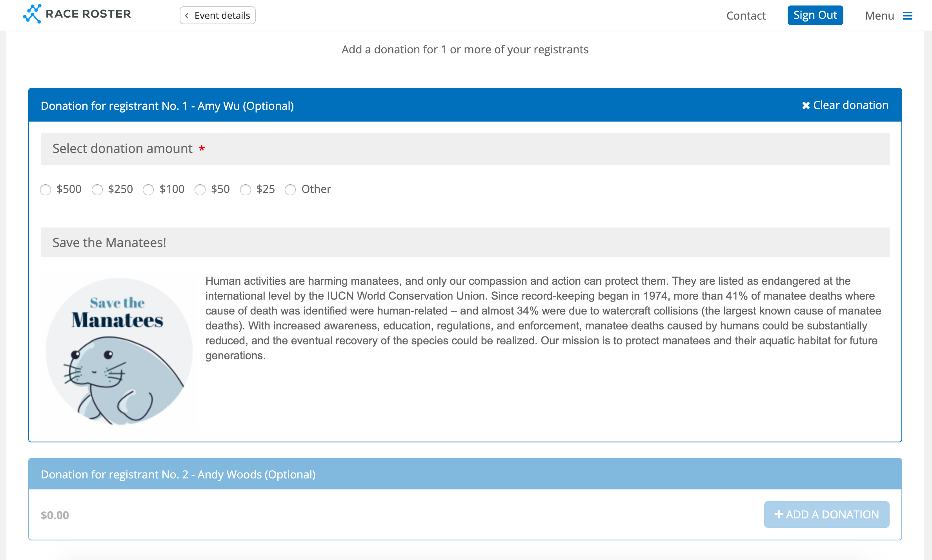Collapse the Amy Wu donation panel header
Screen dimensions: 932x560
tap(167, 106)
